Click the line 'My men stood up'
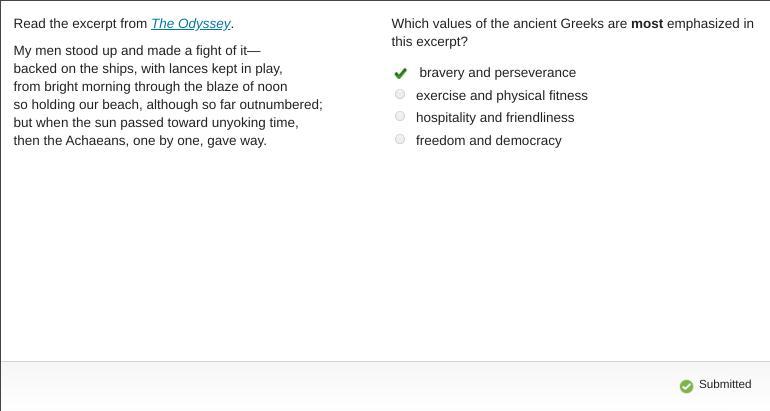 coord(136,50)
